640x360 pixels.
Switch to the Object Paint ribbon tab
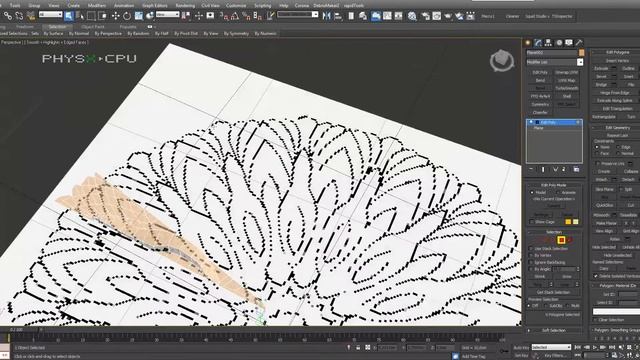pos(93,27)
